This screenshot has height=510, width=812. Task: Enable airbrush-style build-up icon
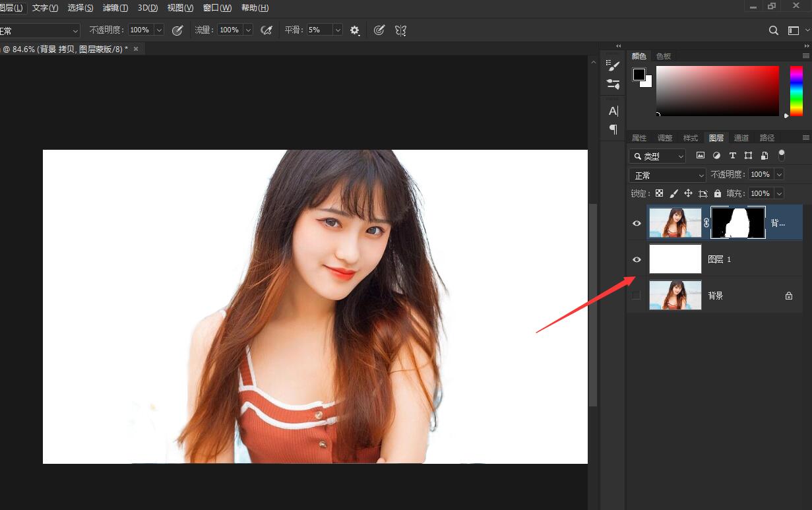[266, 30]
